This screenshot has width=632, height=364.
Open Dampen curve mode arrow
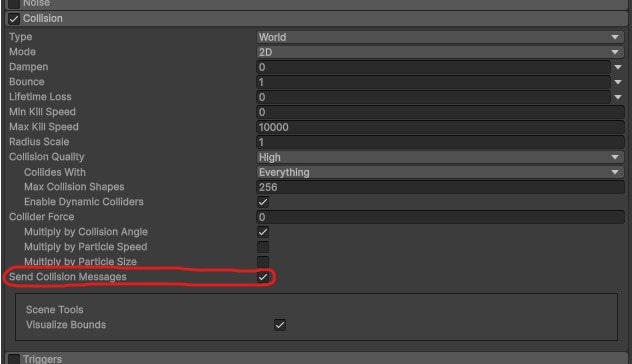pyautogui.click(x=618, y=67)
